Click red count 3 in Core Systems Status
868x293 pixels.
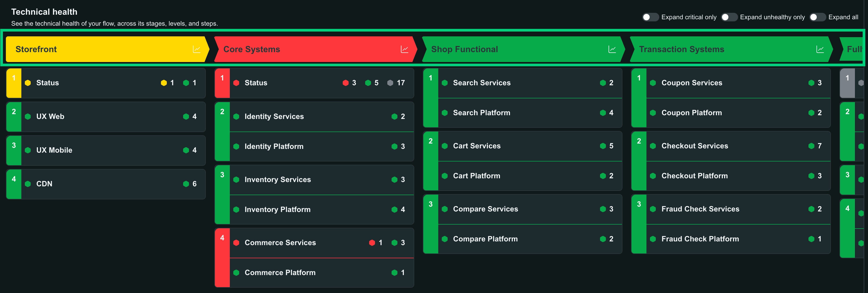[x=350, y=83]
